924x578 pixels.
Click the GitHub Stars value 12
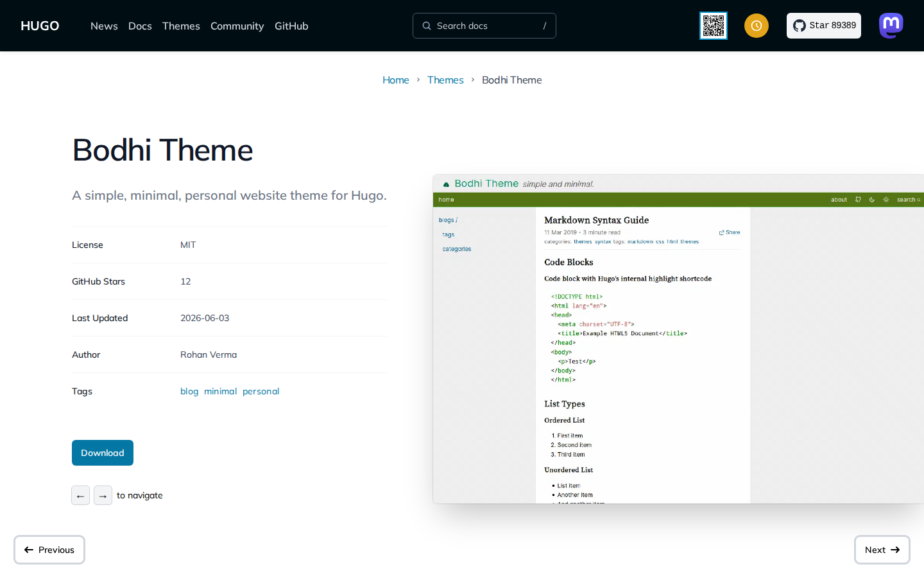click(x=185, y=281)
